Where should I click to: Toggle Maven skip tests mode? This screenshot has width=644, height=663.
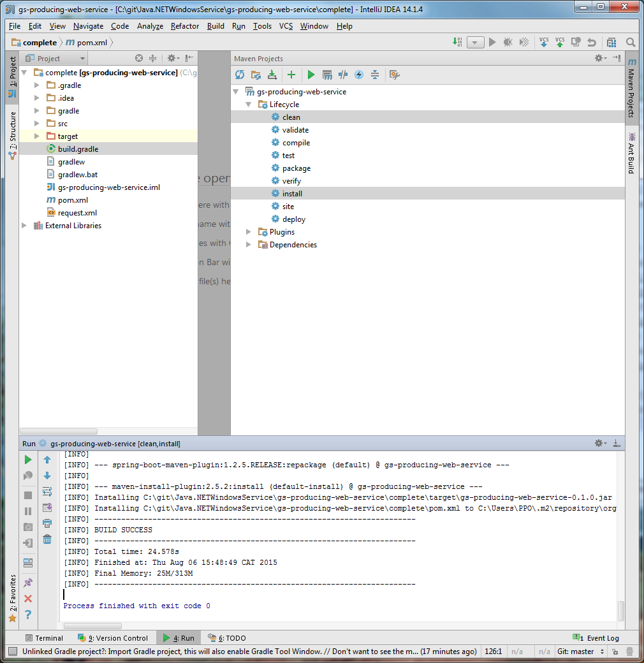pyautogui.click(x=359, y=75)
